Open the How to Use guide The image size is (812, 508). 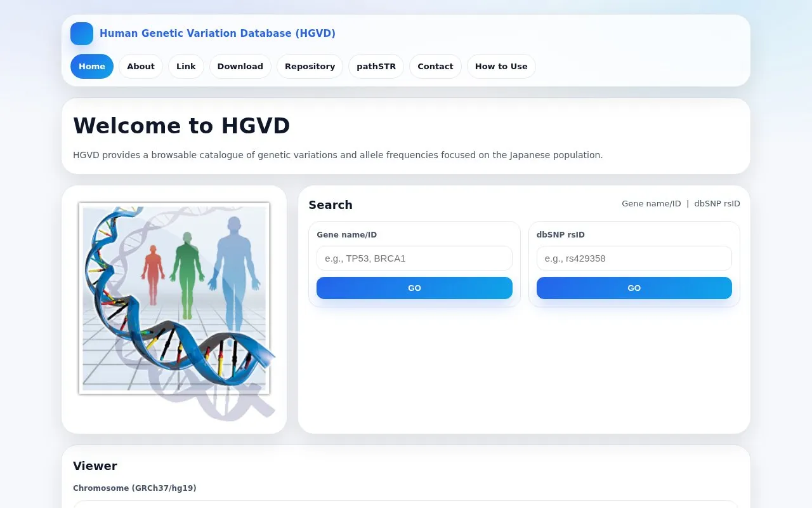coord(501,66)
